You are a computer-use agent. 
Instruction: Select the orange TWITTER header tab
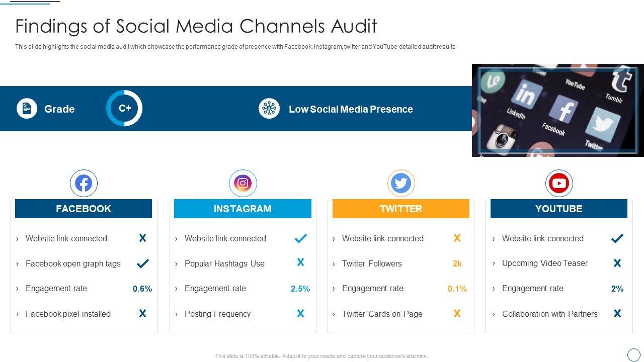coord(401,209)
